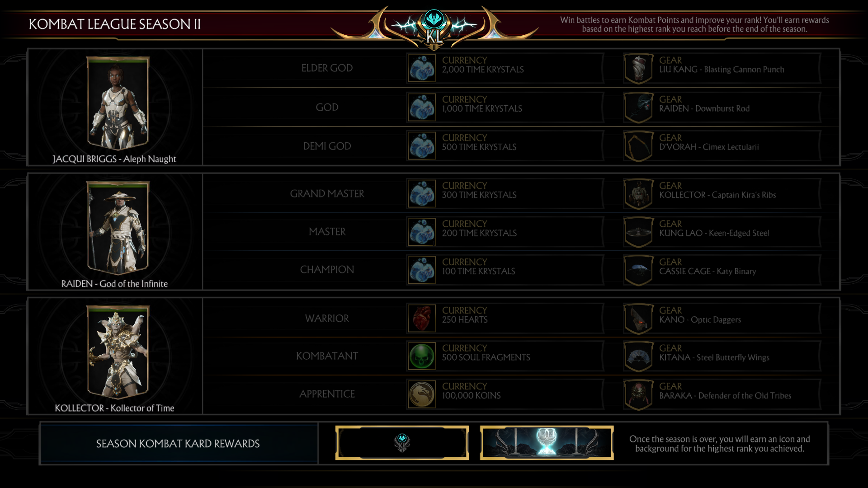Viewport: 868px width, 488px height.
Task: Select Kollector Captain Kira's Ribs gear icon
Action: [x=639, y=194]
